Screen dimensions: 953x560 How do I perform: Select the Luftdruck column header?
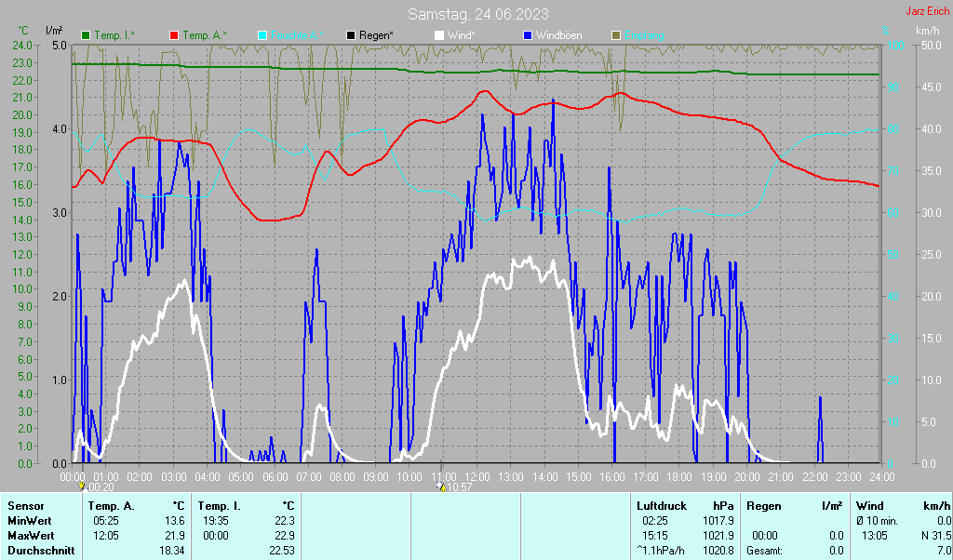(x=662, y=505)
